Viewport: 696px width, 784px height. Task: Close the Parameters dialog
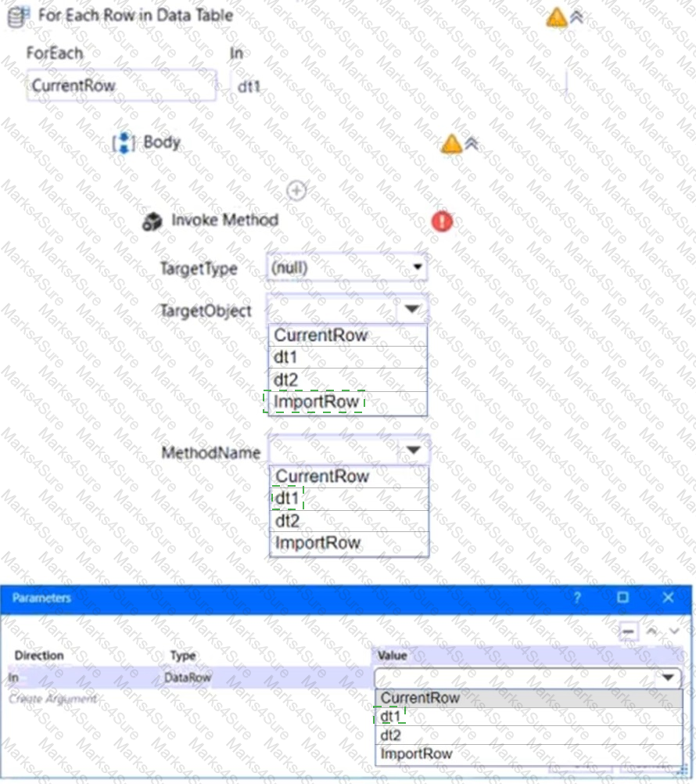pyautogui.click(x=668, y=598)
